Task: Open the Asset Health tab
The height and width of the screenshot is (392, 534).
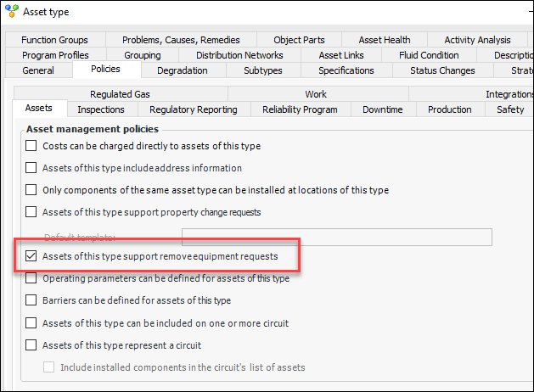Action: [384, 40]
